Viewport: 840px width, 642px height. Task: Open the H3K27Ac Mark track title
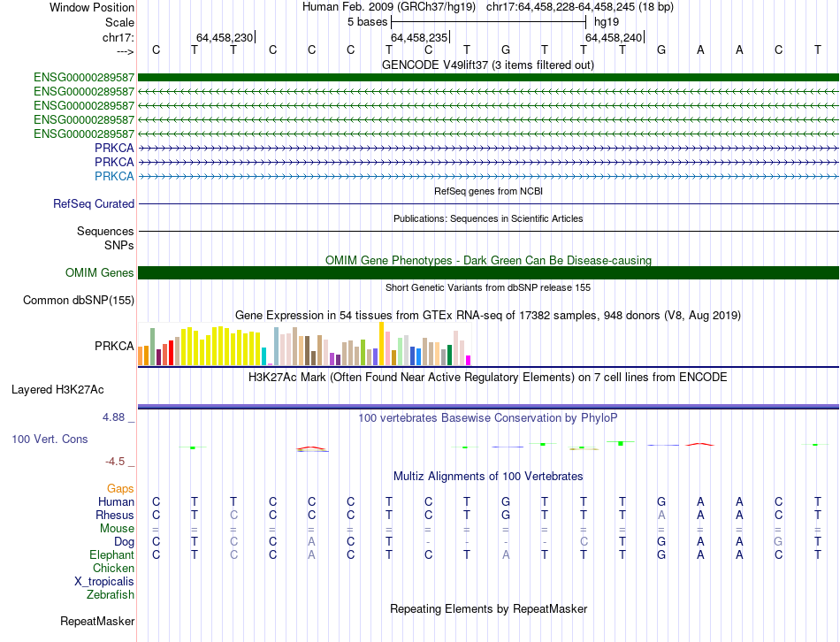[488, 378]
